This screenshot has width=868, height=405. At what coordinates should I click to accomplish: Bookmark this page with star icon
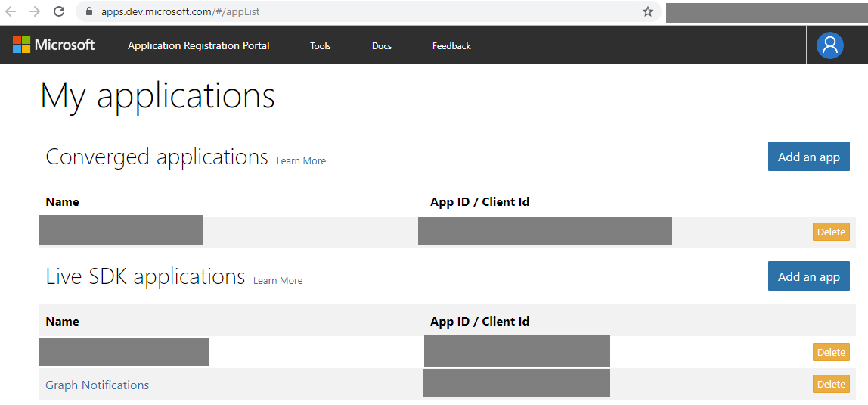[x=648, y=11]
